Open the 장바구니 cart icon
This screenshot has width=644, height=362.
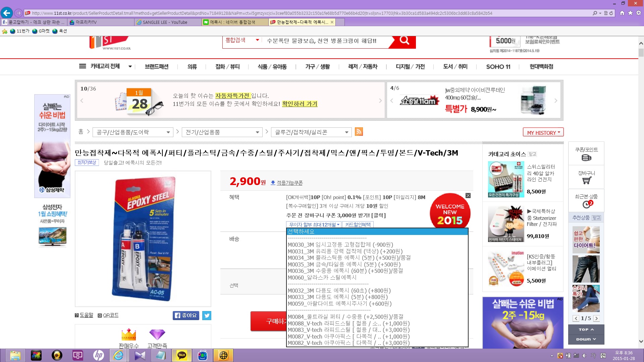tap(586, 177)
